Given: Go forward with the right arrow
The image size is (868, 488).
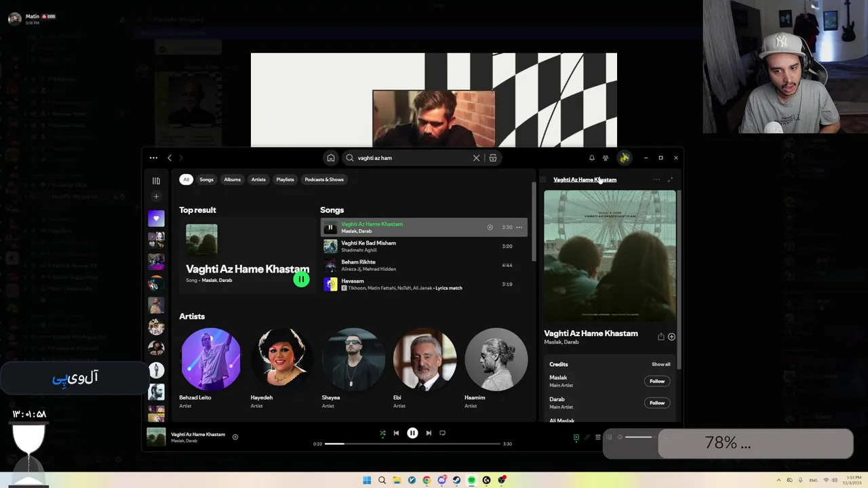Looking at the screenshot, I should pyautogui.click(x=181, y=158).
